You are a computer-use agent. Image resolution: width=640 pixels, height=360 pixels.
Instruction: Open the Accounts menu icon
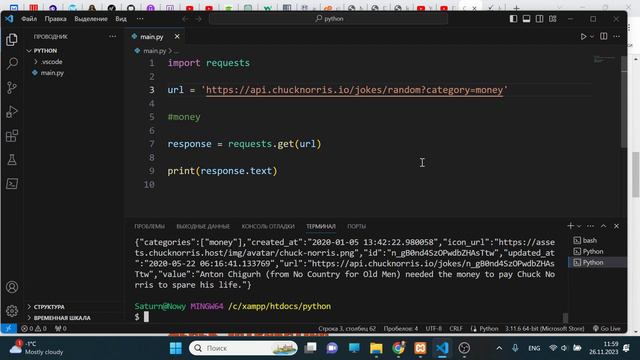click(12, 287)
